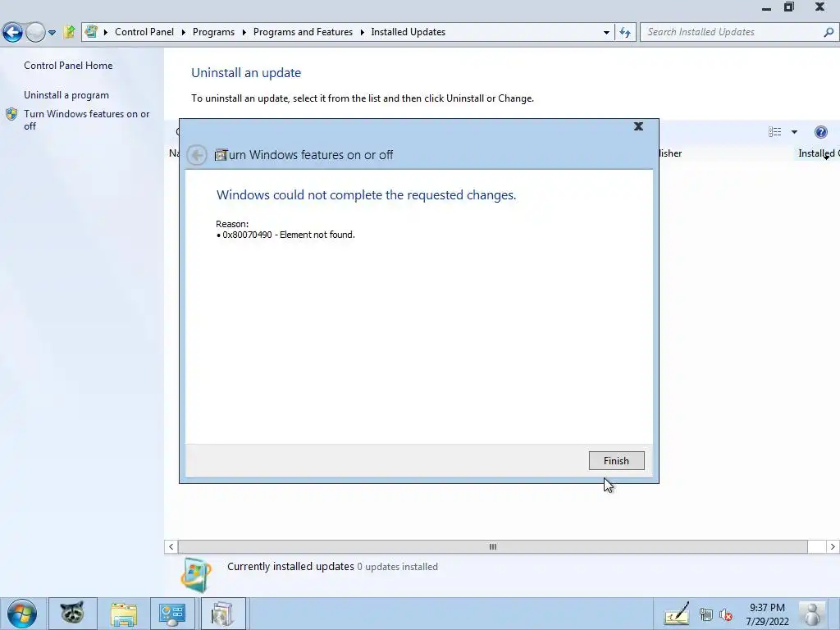Go back with the Explorer back arrow
This screenshot has width=840, height=630.
pyautogui.click(x=12, y=32)
